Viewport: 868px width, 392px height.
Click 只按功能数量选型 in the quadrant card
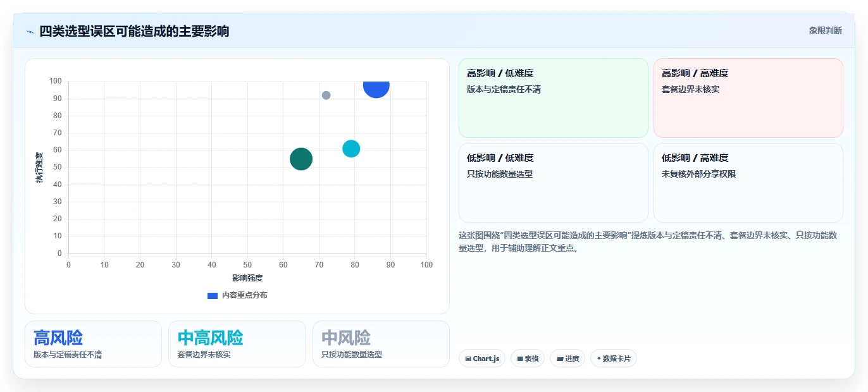(x=500, y=174)
